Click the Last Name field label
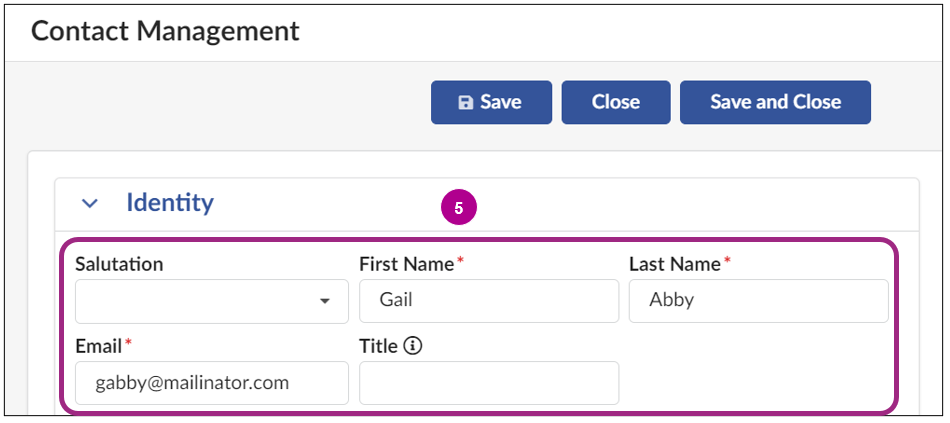 (x=674, y=264)
